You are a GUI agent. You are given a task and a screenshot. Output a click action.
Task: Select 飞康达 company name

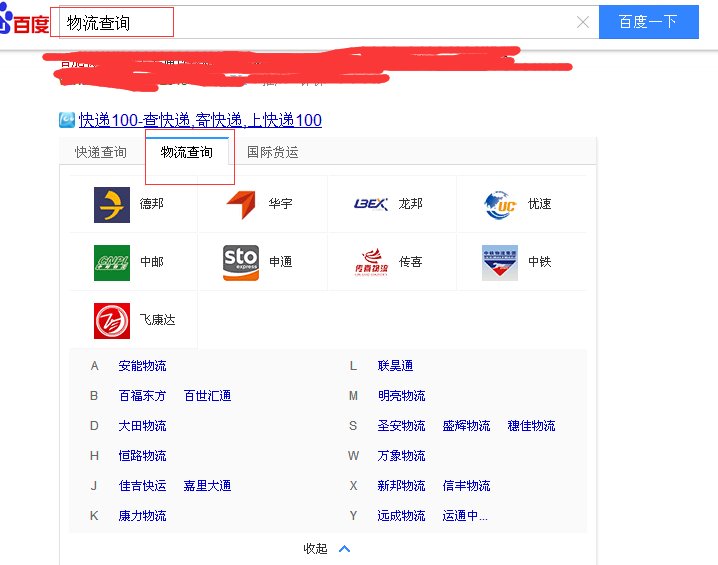[158, 320]
